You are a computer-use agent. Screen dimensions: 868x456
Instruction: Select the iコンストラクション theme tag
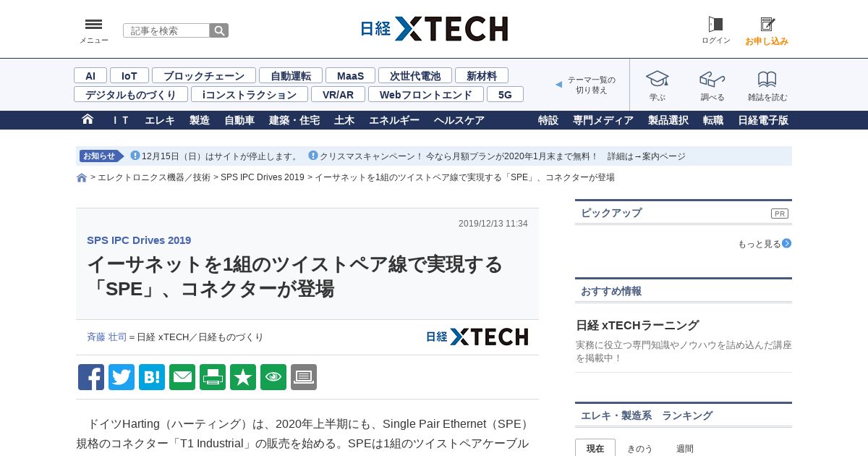(250, 94)
